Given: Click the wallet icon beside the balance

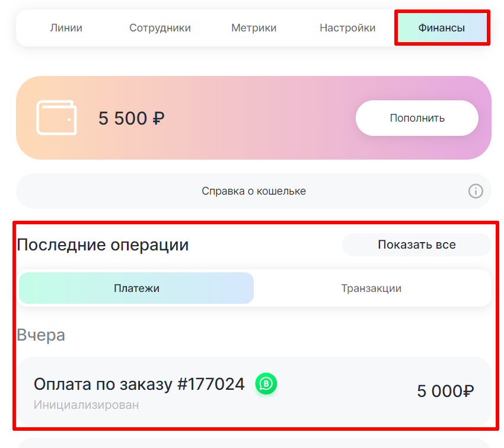Looking at the screenshot, I should 56,117.
